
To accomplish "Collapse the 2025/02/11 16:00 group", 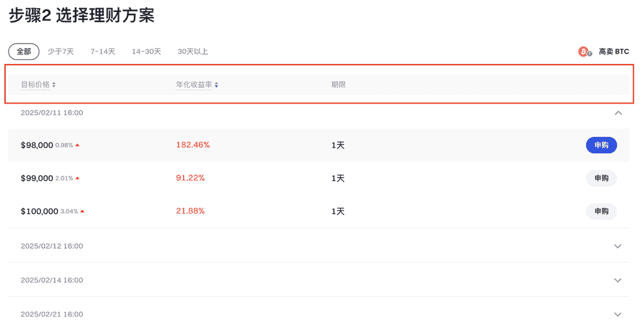I will (618, 113).
